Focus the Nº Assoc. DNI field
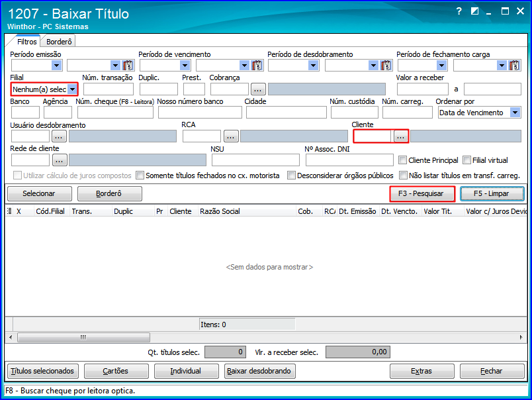Image resolution: width=532 pixels, height=400 pixels. coord(349,160)
